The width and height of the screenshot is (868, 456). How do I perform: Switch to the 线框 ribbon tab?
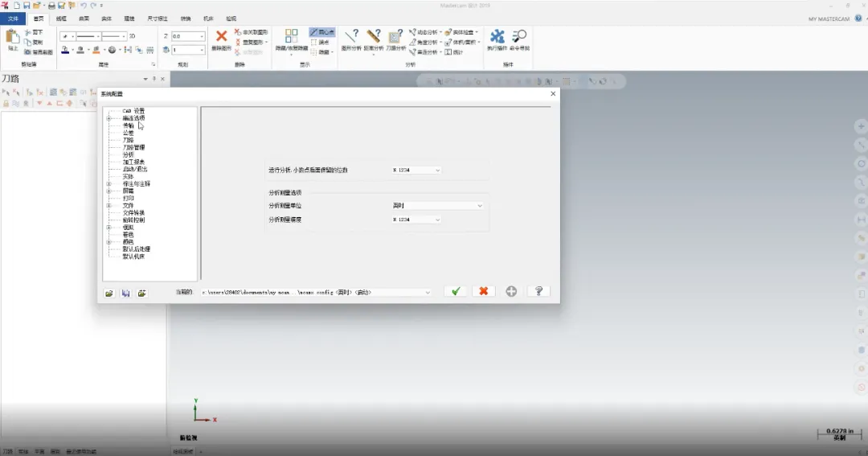(x=61, y=18)
